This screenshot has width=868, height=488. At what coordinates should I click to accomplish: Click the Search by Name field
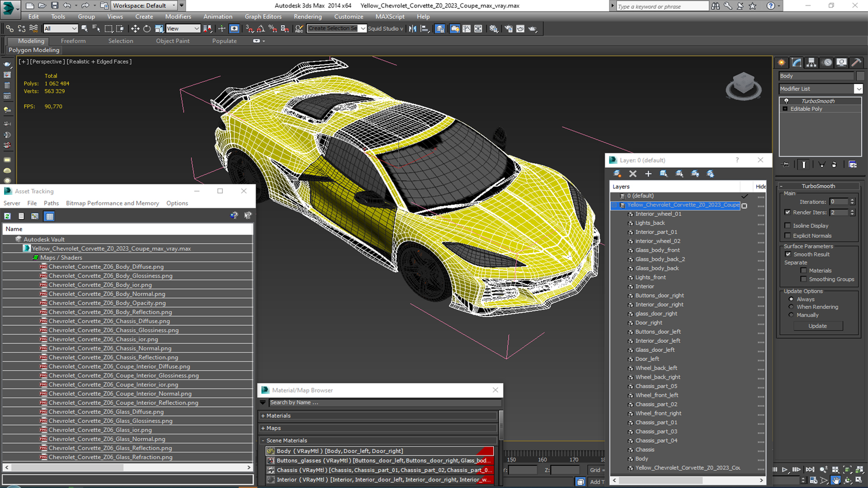pos(385,403)
